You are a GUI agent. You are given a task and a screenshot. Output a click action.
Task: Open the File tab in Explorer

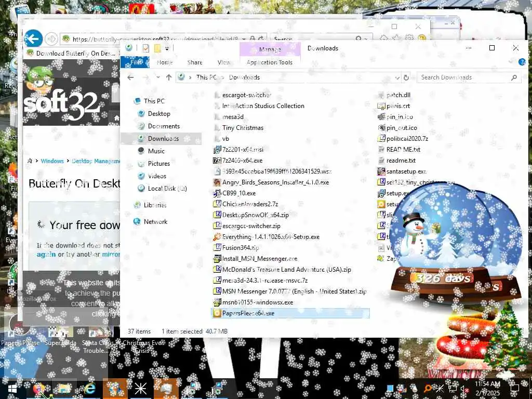(x=135, y=62)
